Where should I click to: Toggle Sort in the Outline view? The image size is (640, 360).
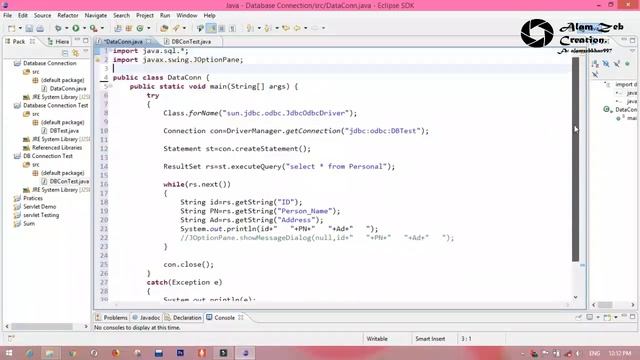pos(596,64)
